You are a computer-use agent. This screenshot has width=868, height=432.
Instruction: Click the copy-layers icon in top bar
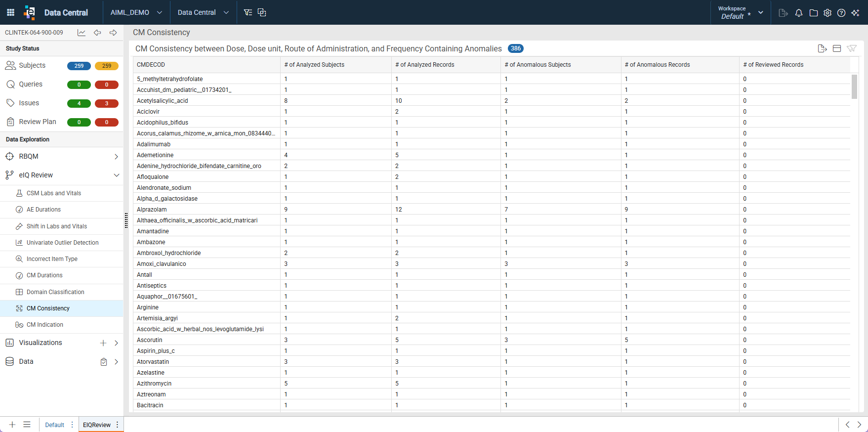(x=262, y=12)
